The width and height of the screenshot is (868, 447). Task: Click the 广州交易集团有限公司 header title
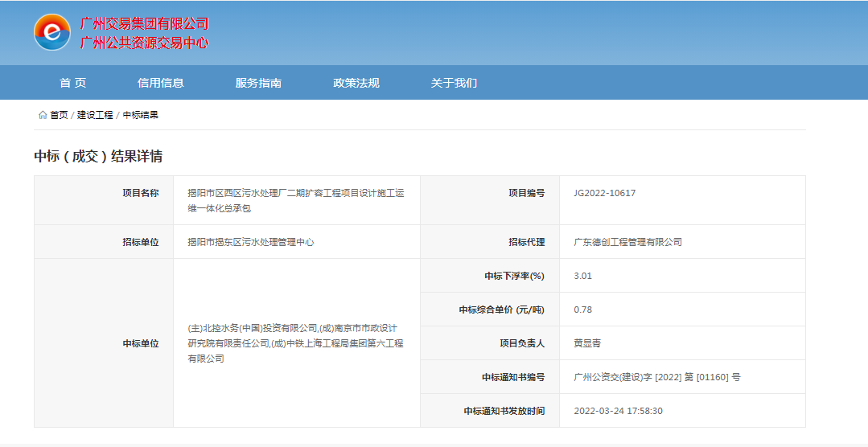pos(144,24)
